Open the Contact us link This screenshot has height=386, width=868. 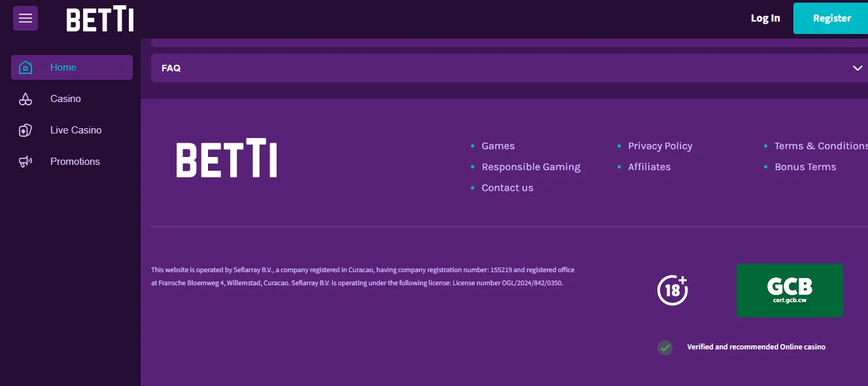coord(508,188)
